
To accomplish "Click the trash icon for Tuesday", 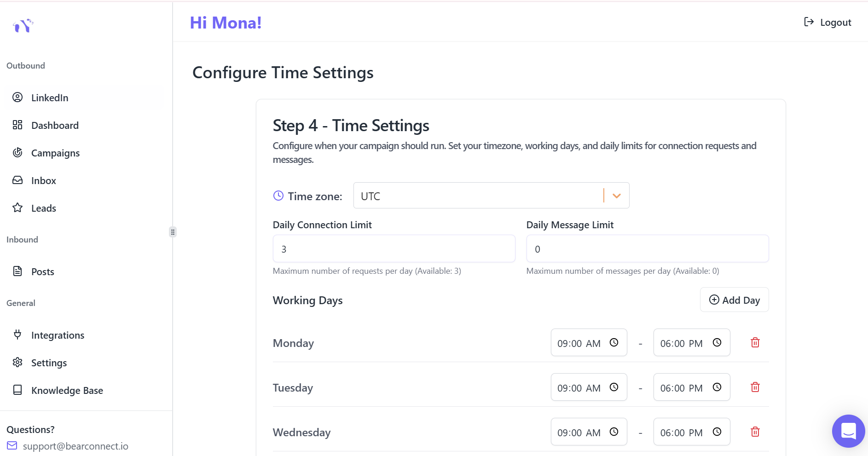I will click(x=755, y=387).
